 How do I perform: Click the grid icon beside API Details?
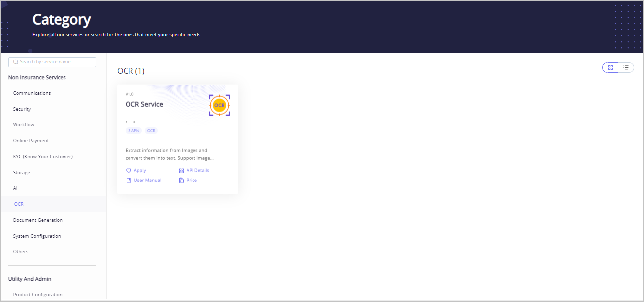[181, 170]
